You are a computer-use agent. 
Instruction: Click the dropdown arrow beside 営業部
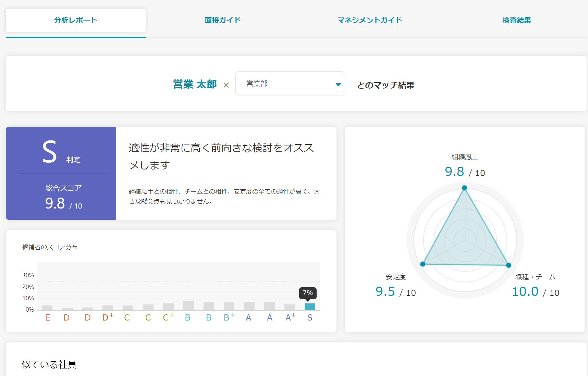tap(338, 84)
